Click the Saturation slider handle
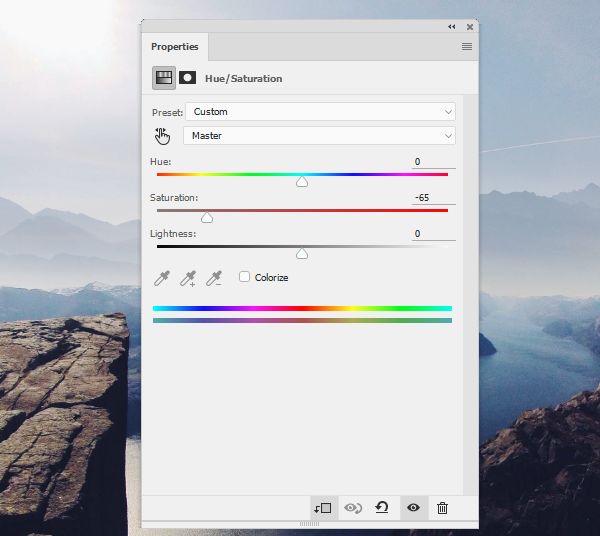The height and width of the screenshot is (536, 600). pos(207,218)
